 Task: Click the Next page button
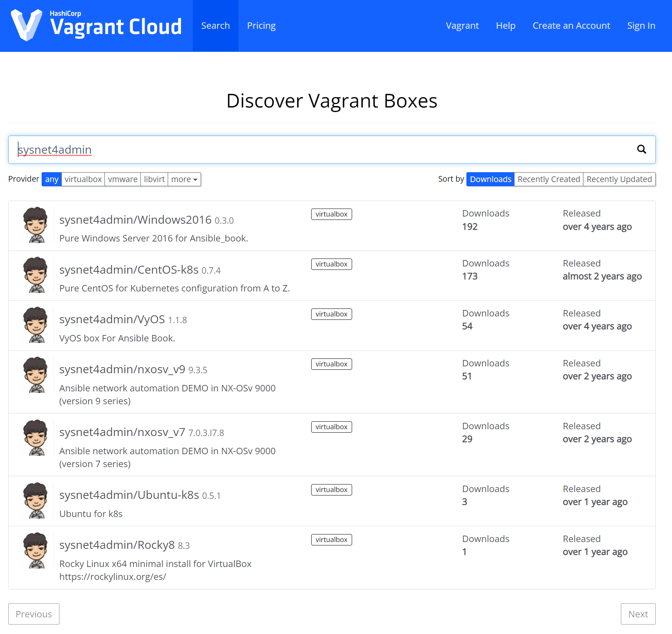pyautogui.click(x=638, y=614)
